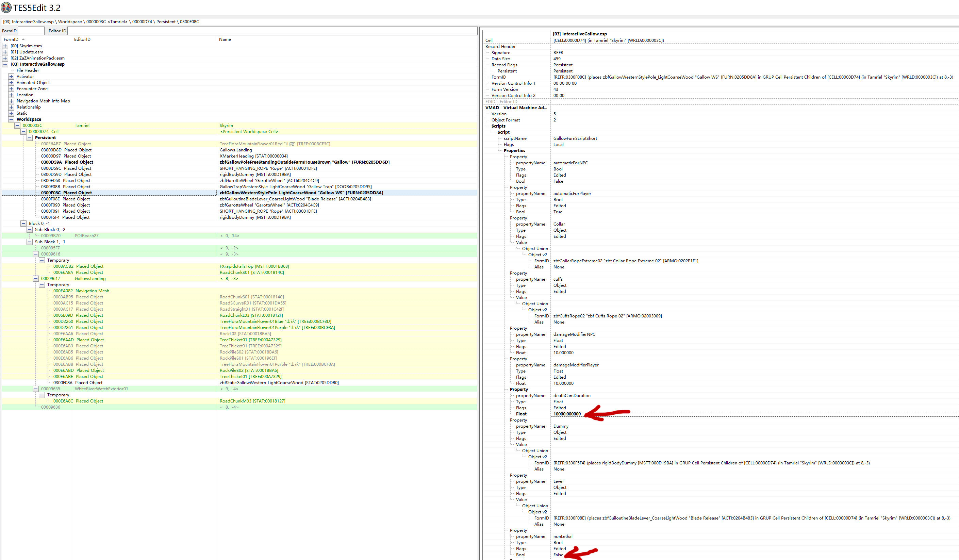Collapse the Worldspace group
This screenshot has width=959, height=560.
coord(11,119)
